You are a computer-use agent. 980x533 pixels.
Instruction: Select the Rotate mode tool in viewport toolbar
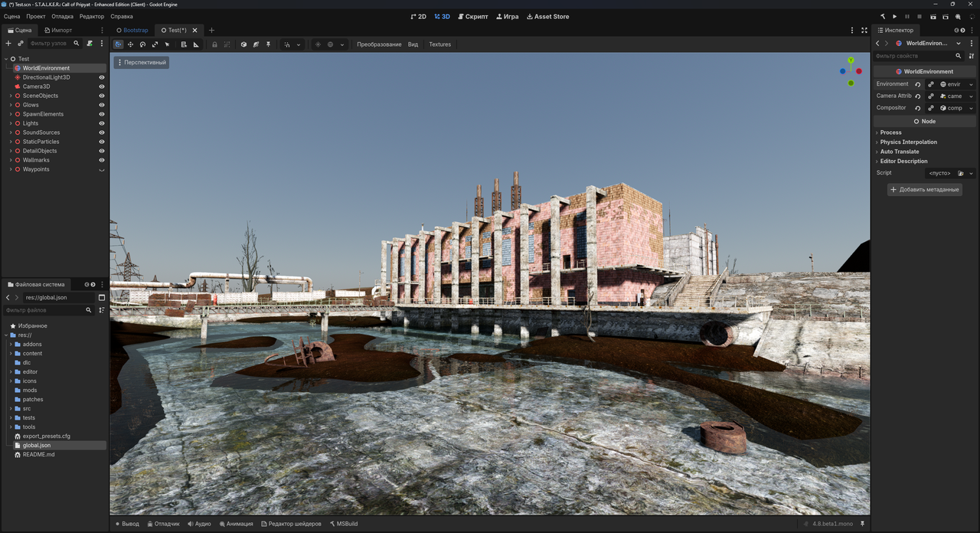(142, 44)
